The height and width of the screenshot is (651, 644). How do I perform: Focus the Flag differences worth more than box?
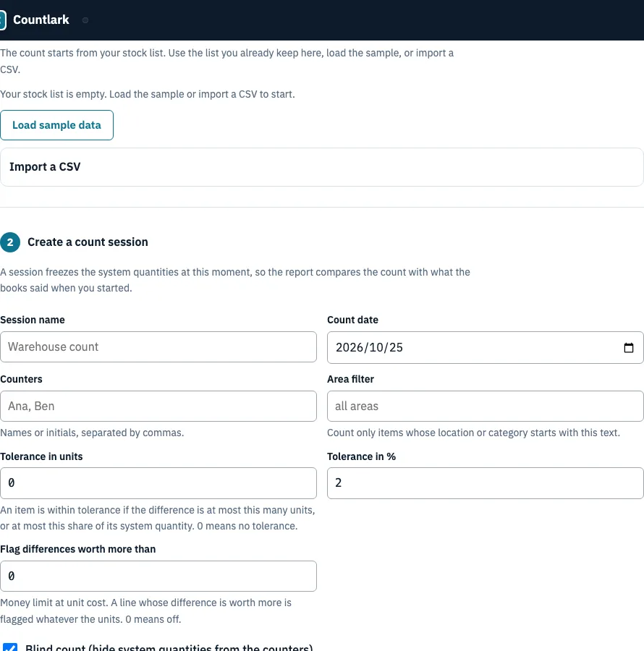pyautogui.click(x=158, y=576)
